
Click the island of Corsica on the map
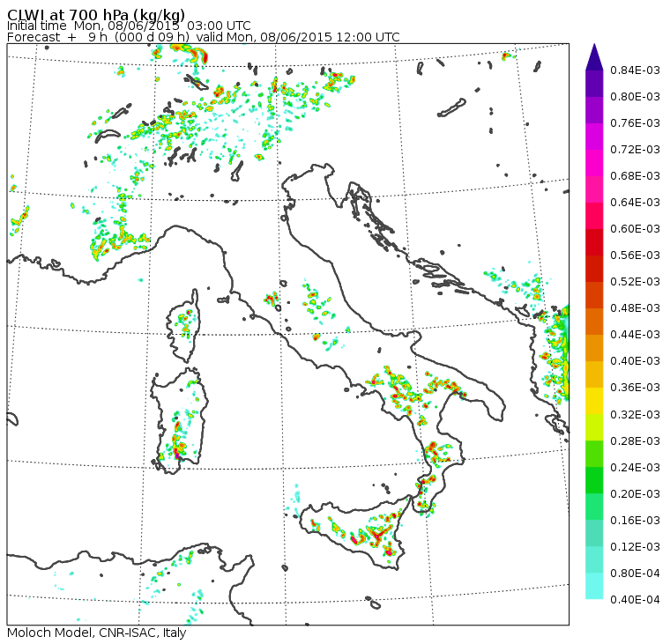(183, 327)
